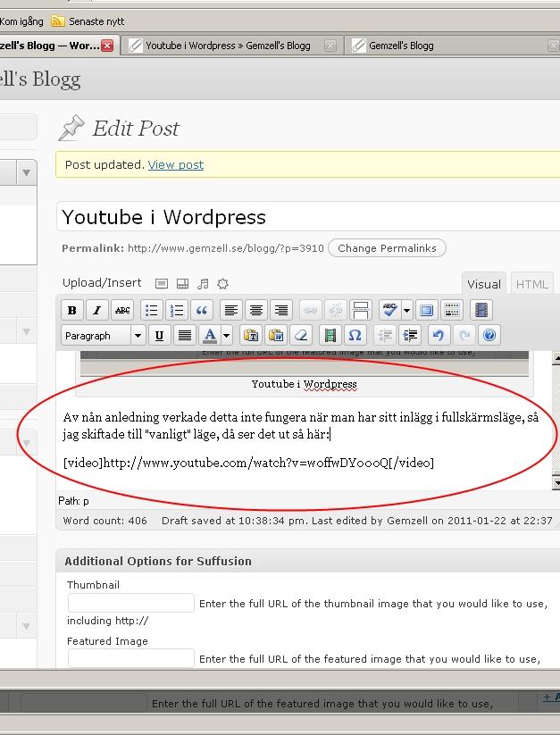The image size is (560, 735).
Task: Redo the last edit
Action: click(x=464, y=336)
